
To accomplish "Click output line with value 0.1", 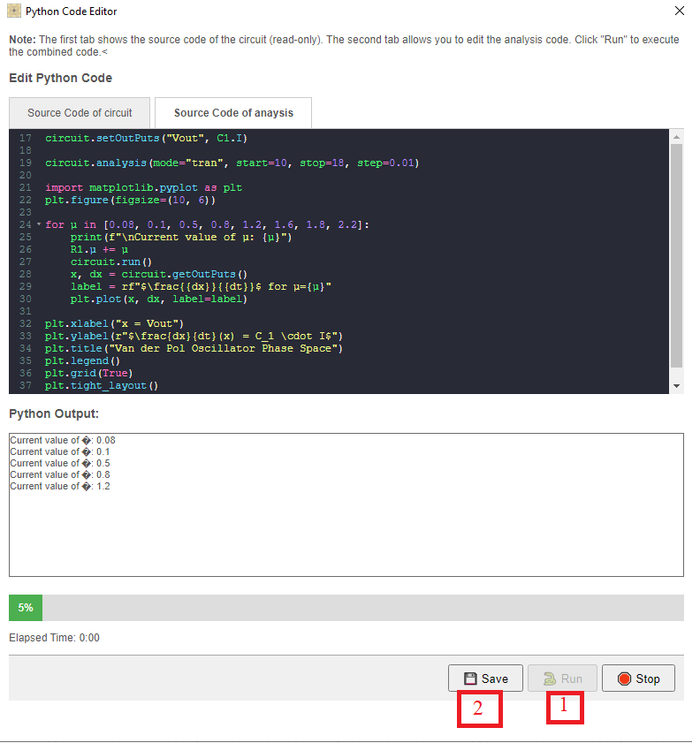I will coord(60,451).
